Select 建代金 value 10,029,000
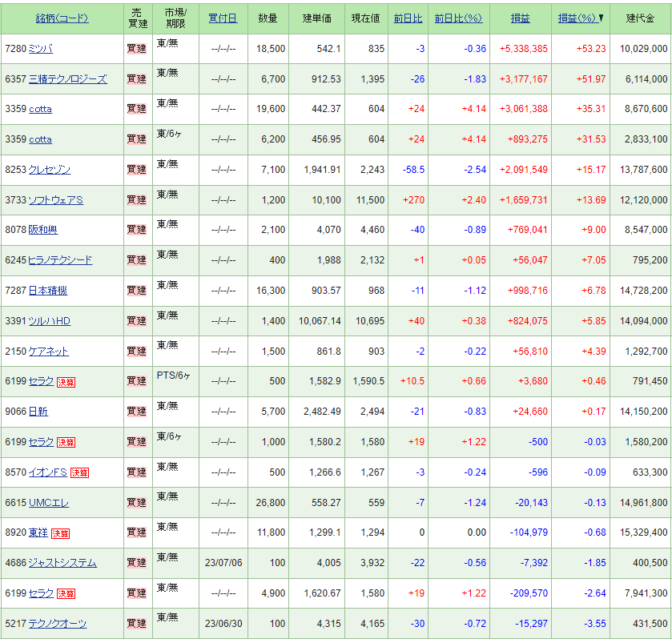672x643 pixels. point(643,49)
